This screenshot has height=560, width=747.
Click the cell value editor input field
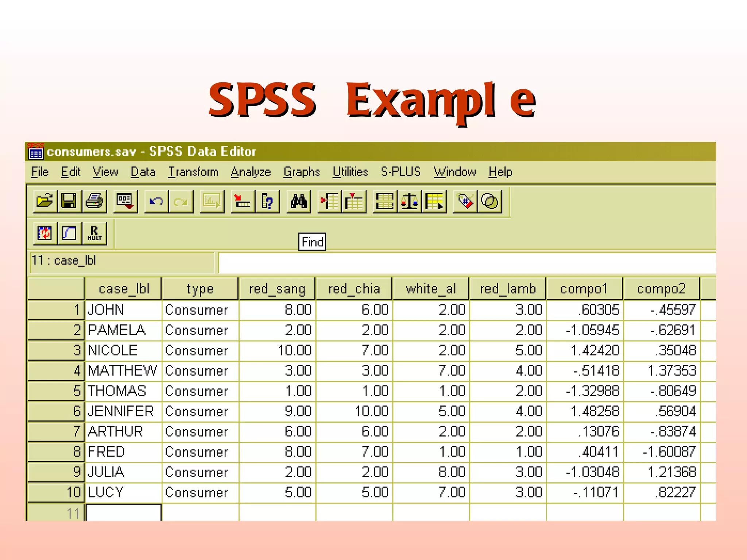467,262
